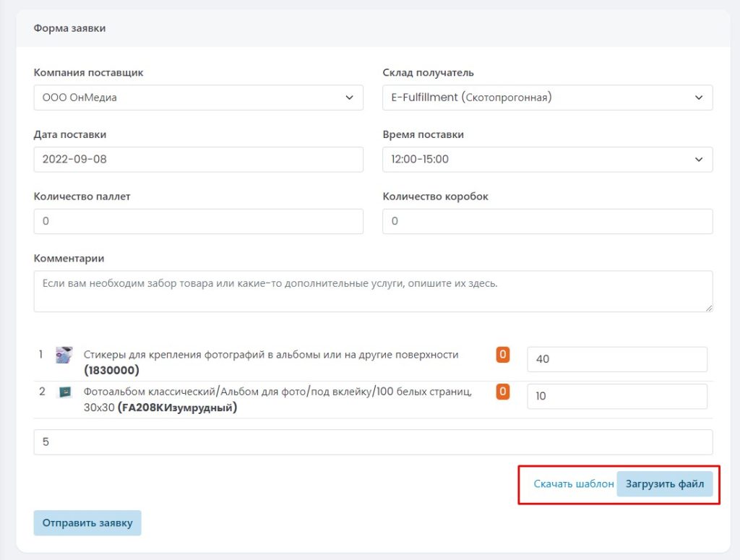Open the Время поставки time selector
The height and width of the screenshot is (560, 740).
tap(547, 160)
